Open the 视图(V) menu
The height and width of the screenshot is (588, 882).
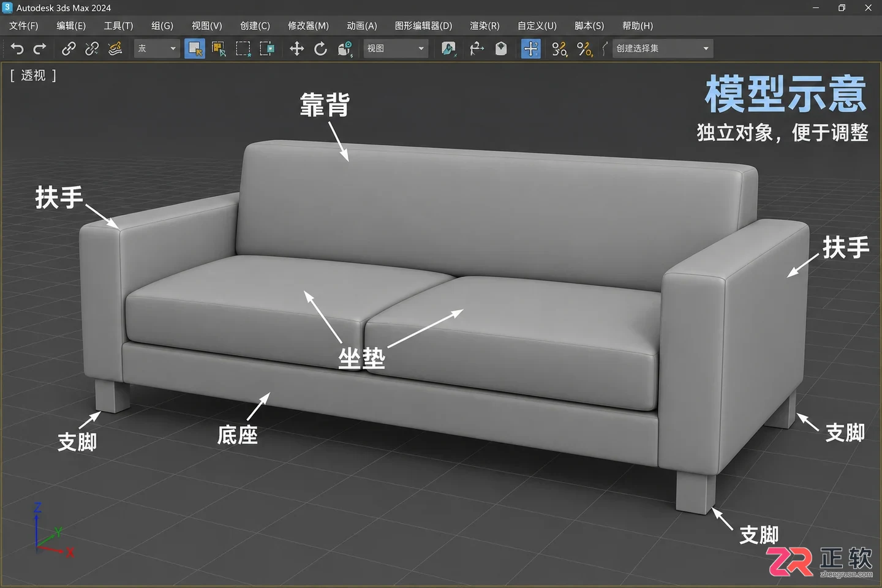(207, 26)
